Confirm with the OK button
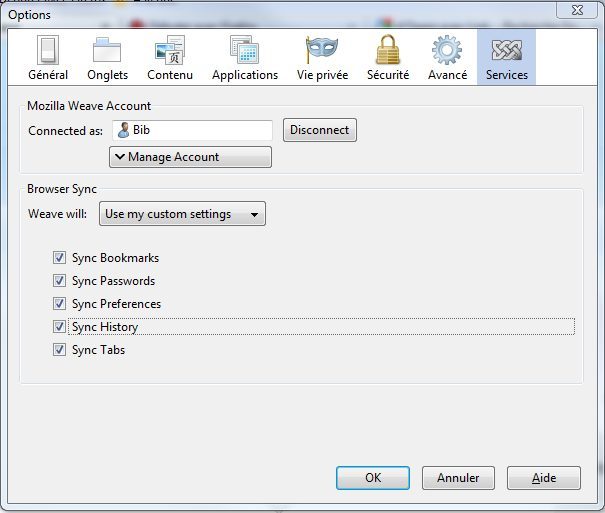The width and height of the screenshot is (605, 513). click(x=373, y=478)
